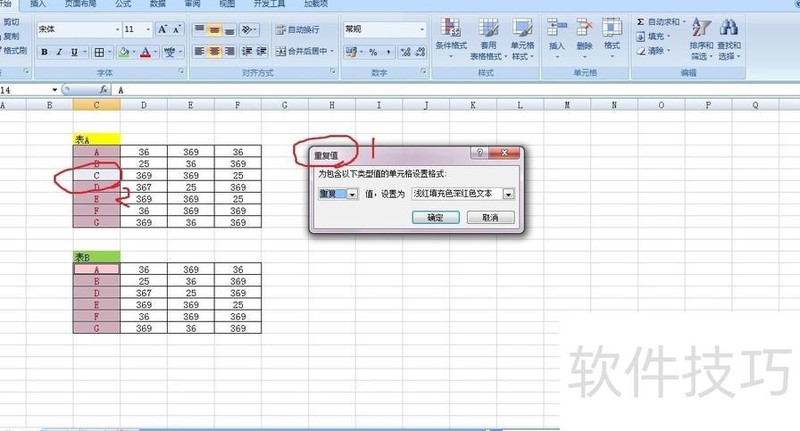800x431 pixels.
Task: Toggle underline formatting
Action: click(74, 52)
